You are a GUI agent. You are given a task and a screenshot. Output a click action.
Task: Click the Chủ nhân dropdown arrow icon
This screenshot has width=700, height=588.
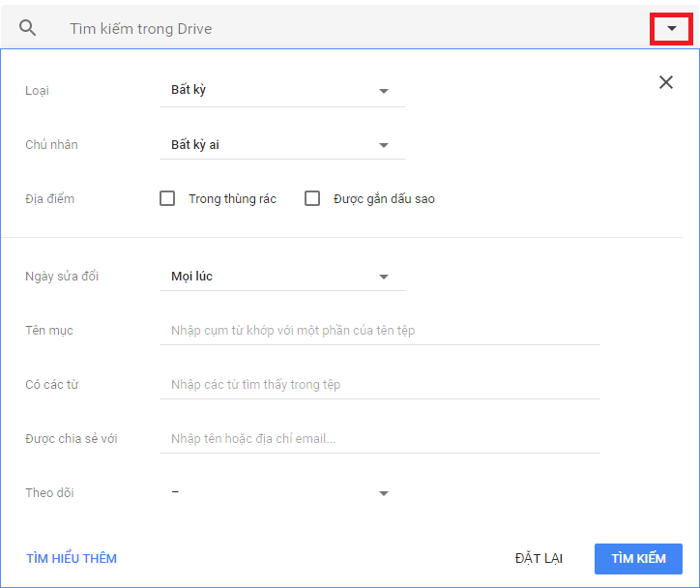pyautogui.click(x=384, y=145)
